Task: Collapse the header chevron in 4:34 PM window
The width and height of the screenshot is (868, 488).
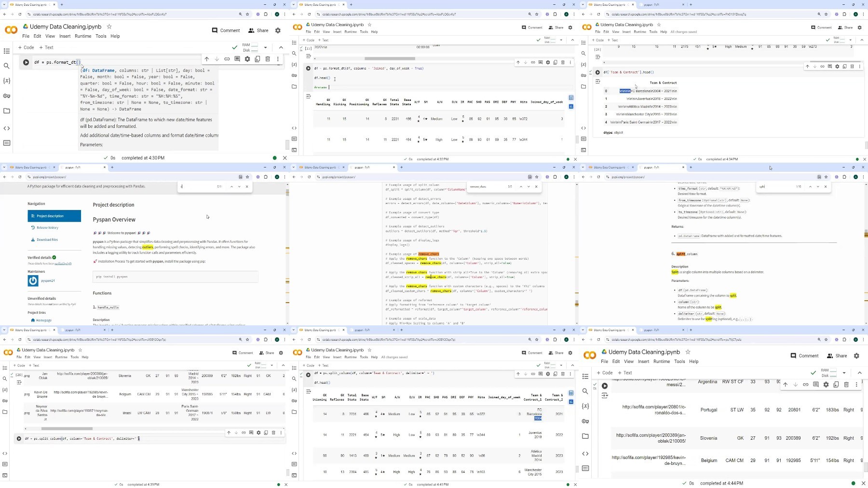Action: point(862,40)
